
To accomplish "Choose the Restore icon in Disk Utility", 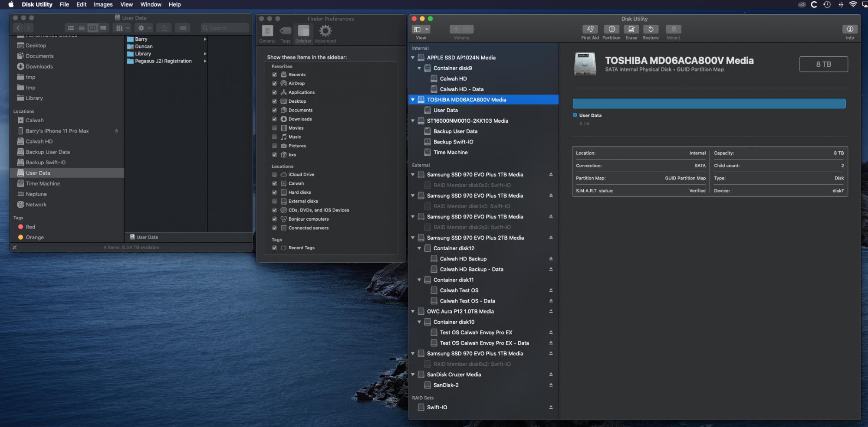I will pos(651,29).
